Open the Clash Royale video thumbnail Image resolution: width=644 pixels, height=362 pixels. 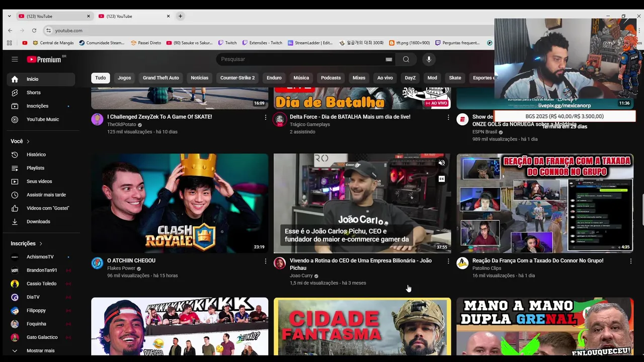pyautogui.click(x=180, y=203)
